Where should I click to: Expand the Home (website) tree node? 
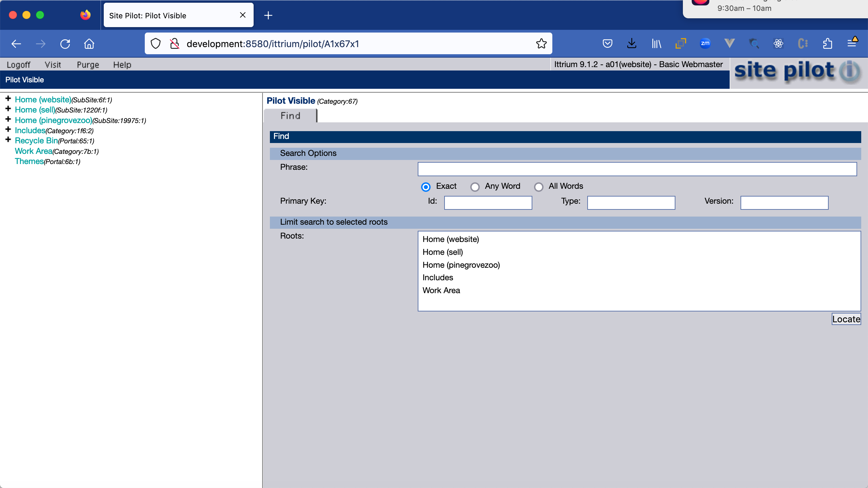tap(8, 99)
